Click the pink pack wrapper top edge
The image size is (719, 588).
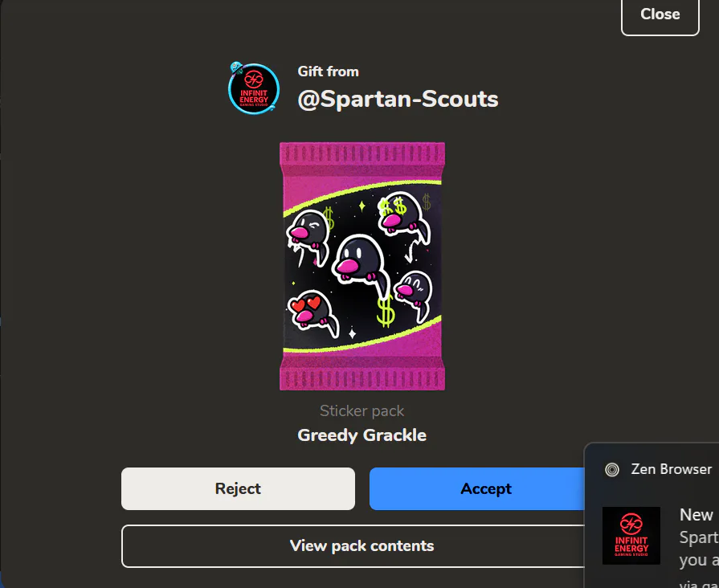(x=362, y=153)
